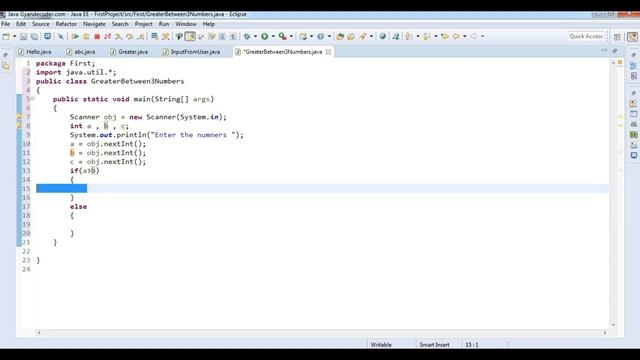Click the Step Into icon
Viewport: 640px width, 360px height.
click(118, 36)
